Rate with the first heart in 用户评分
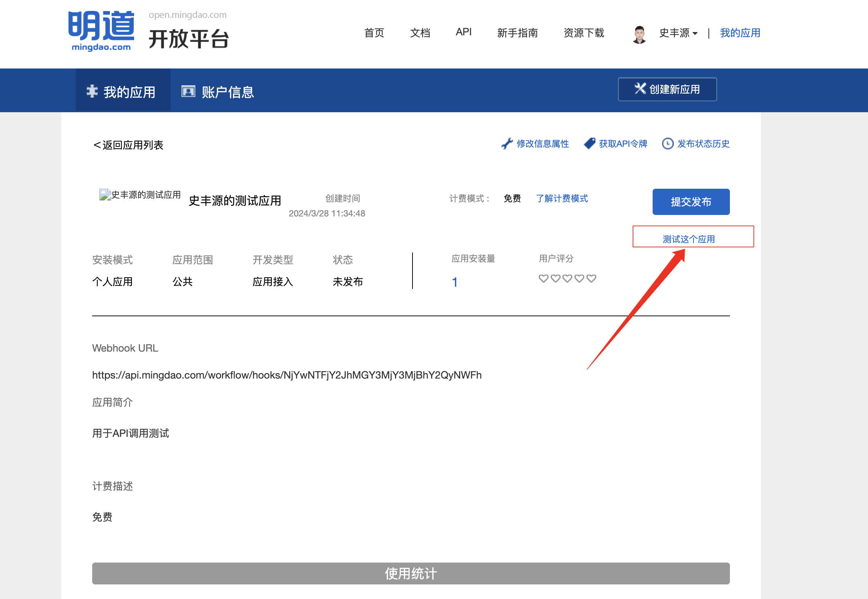868x599 pixels. 543,278
